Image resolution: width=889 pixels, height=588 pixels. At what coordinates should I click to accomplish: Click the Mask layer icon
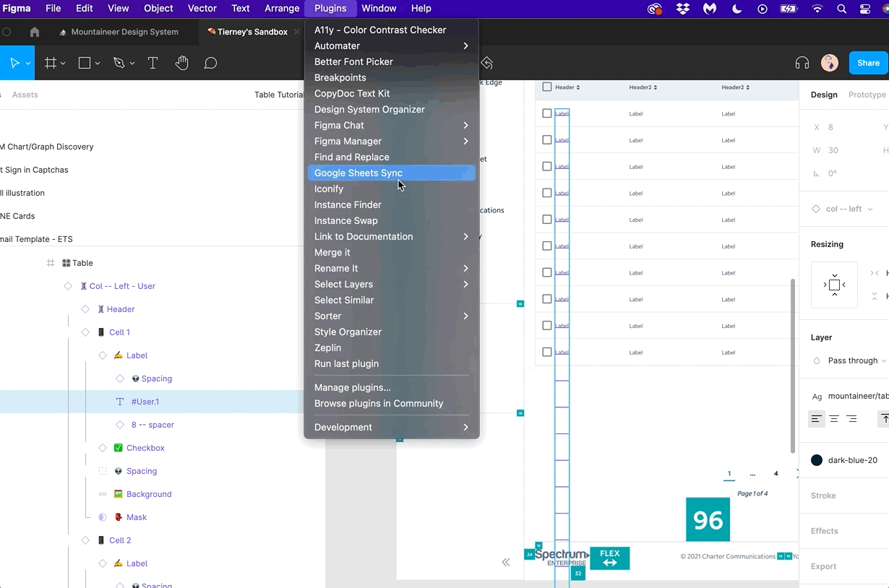pyautogui.click(x=103, y=517)
